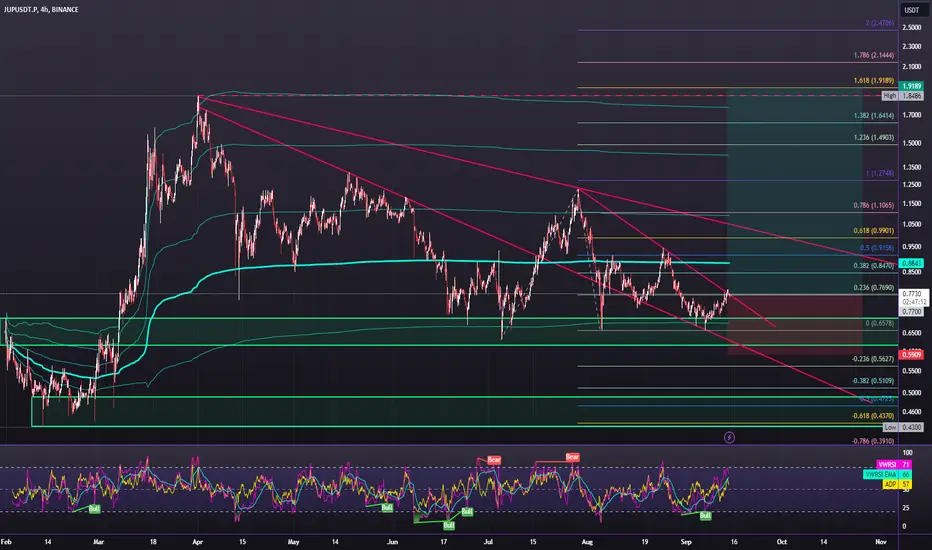Viewport: 932px width, 550px height.
Task: Click the gray 0.7700 price axis label
Action: (x=912, y=312)
